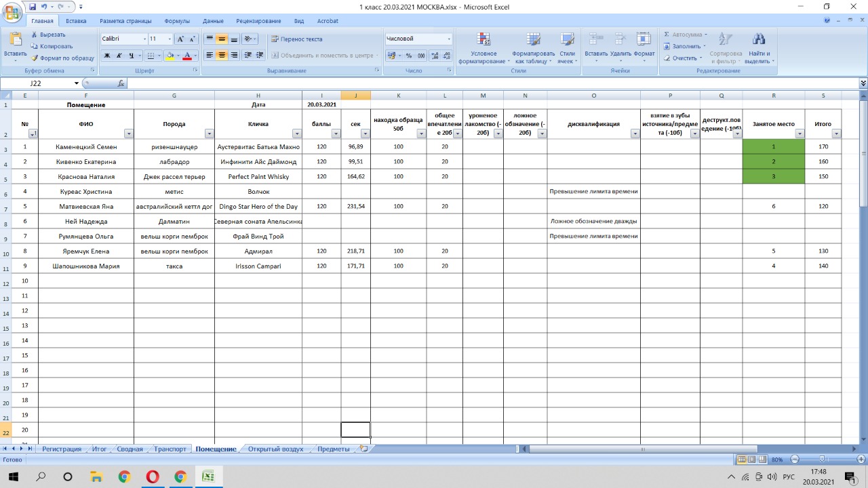Click the Sort and Filter (Сортировка и фильтр) icon
868x488 pixels.
pos(726,48)
